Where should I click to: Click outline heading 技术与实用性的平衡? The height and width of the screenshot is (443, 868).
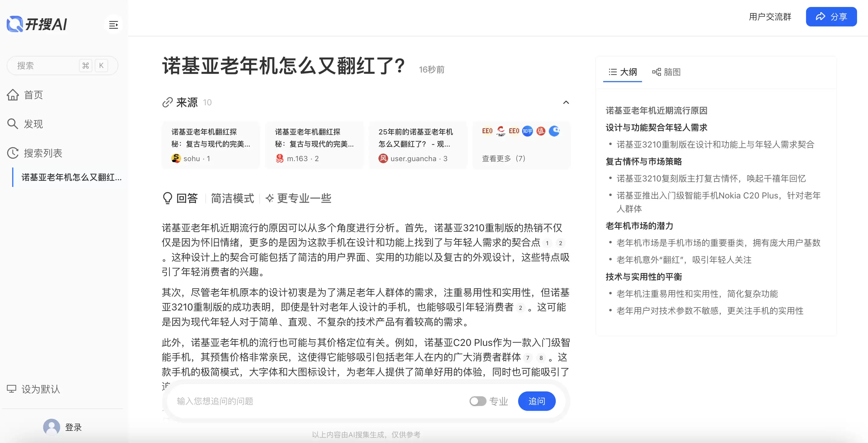coord(644,277)
